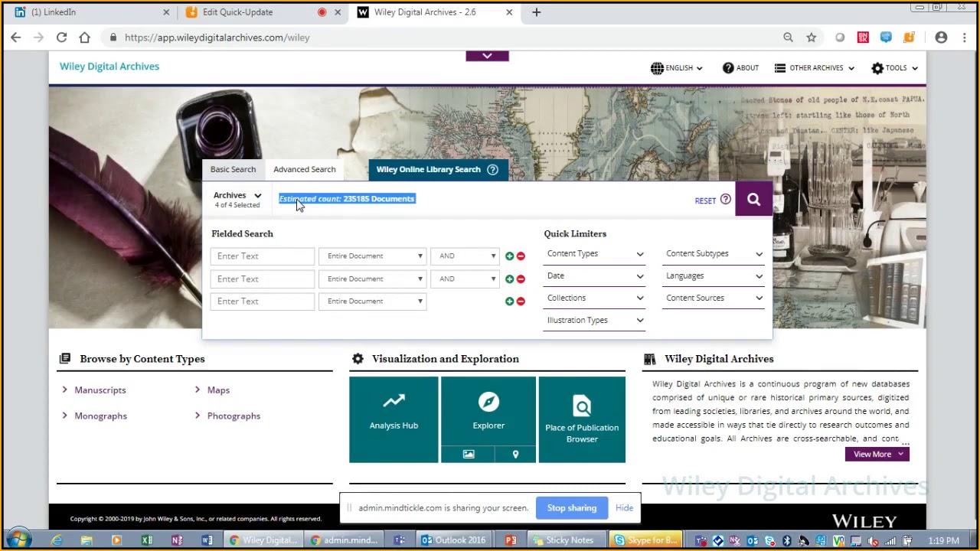Open a new browser tab
Image resolution: width=980 pixels, height=551 pixels.
536,12
